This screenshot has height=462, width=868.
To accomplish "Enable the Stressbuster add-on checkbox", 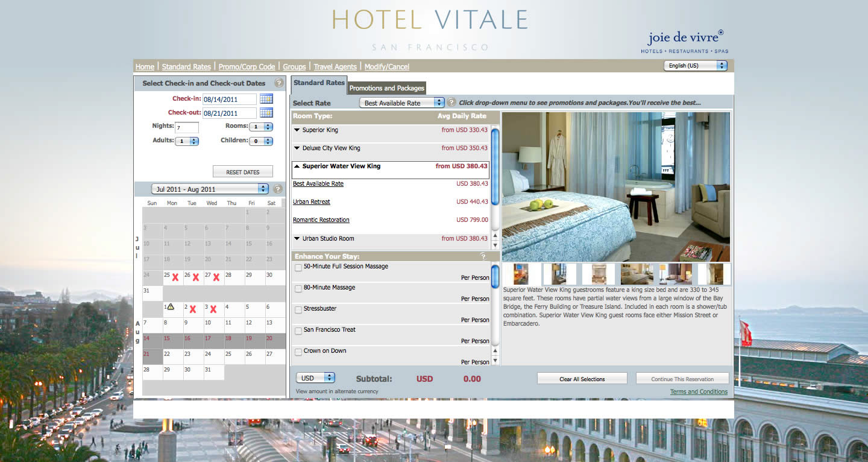I will 298,310.
